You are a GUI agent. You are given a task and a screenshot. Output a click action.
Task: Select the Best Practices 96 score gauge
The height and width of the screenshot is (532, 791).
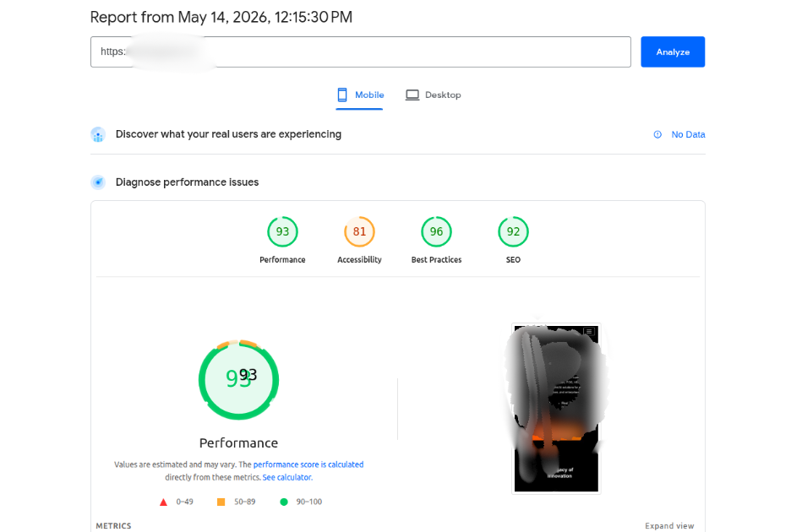tap(436, 231)
